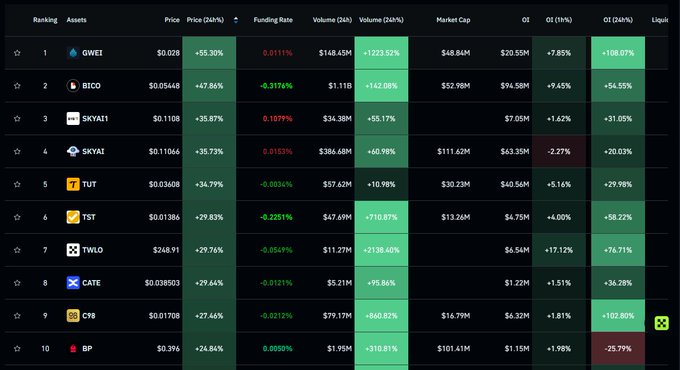Sort by OI (24h%) header
680x370 pixels.
[x=618, y=20]
